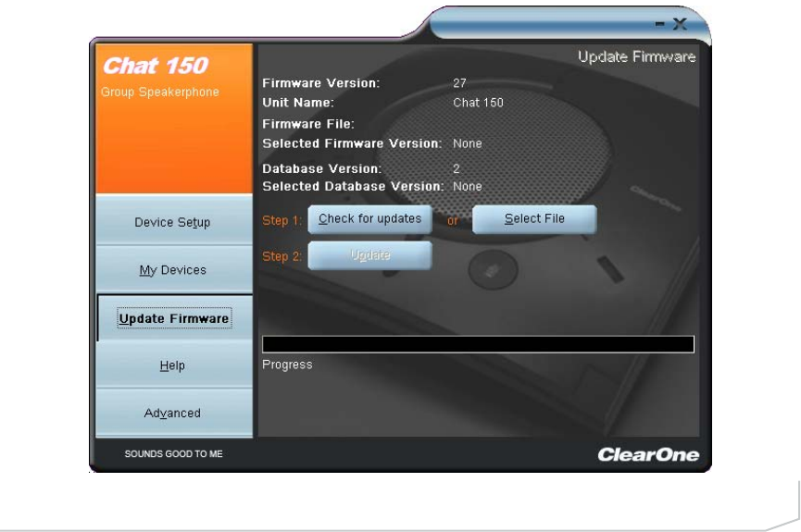This screenshot has height=532, width=801.
Task: Click the Update button in Step 2
Action: pyautogui.click(x=369, y=254)
